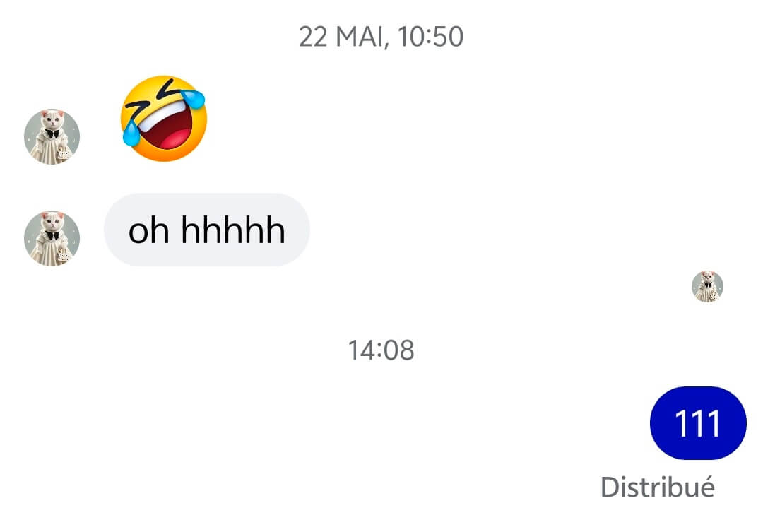Tap the small read-receipt cat avatar
The width and height of the screenshot is (763, 532).
707,286
